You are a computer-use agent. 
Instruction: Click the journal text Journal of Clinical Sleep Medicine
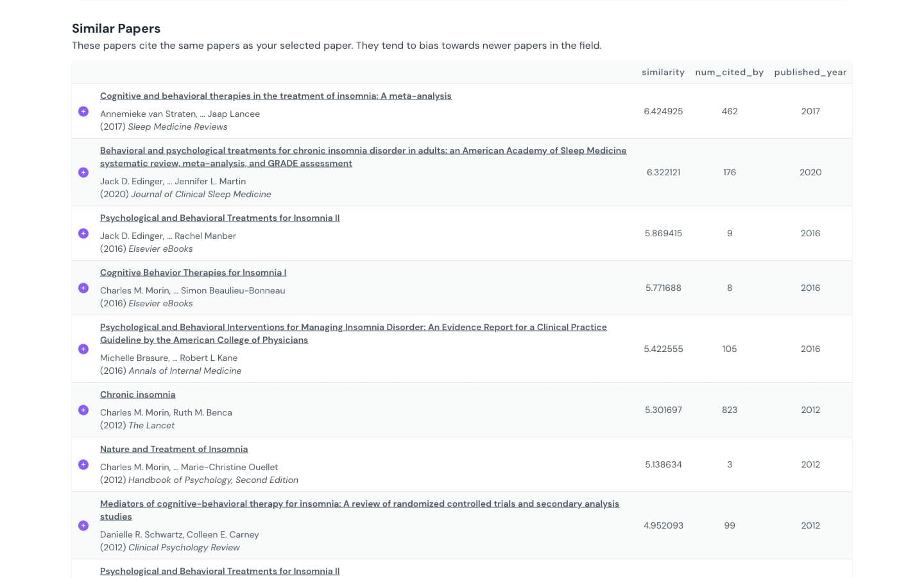(201, 194)
